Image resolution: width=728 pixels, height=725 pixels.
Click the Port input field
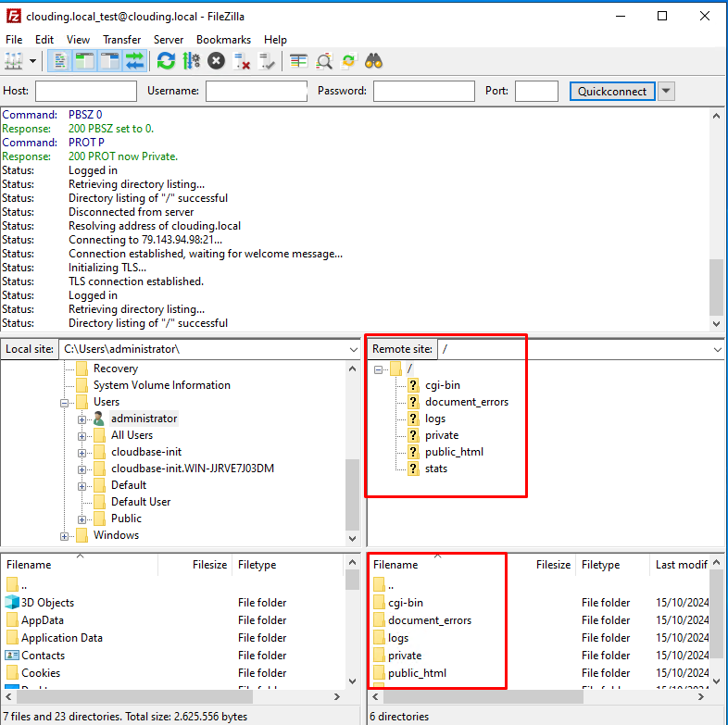pyautogui.click(x=536, y=91)
